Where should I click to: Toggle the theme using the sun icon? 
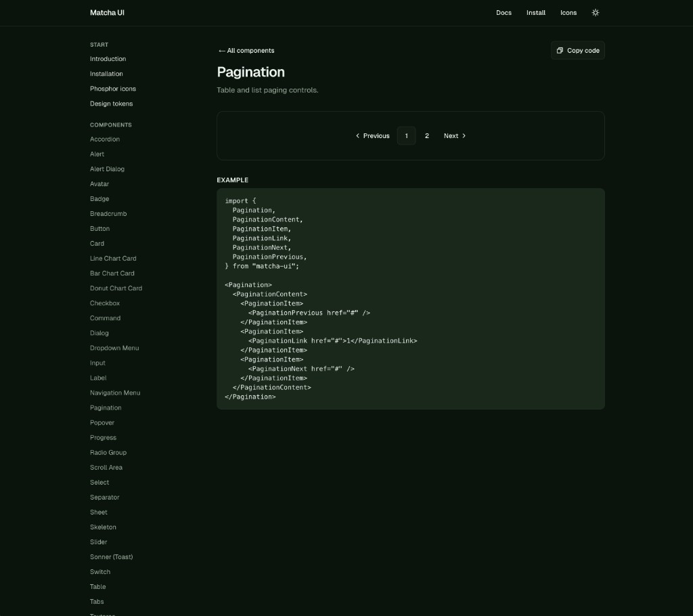595,12
